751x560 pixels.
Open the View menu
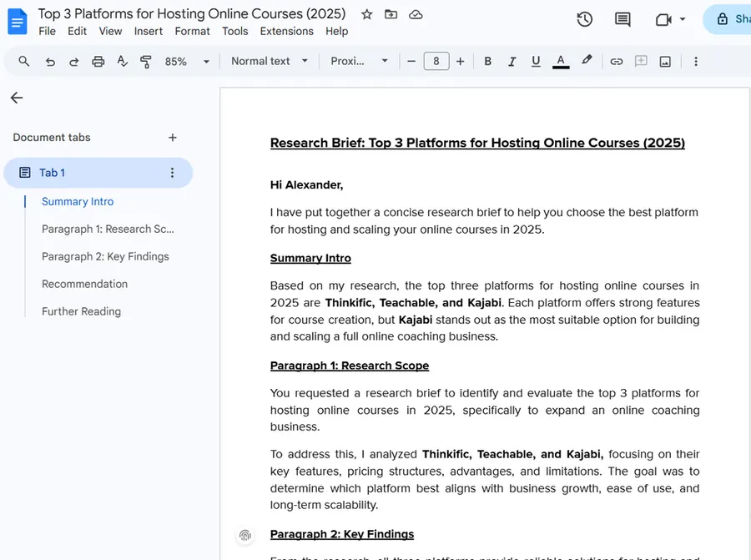(x=110, y=31)
